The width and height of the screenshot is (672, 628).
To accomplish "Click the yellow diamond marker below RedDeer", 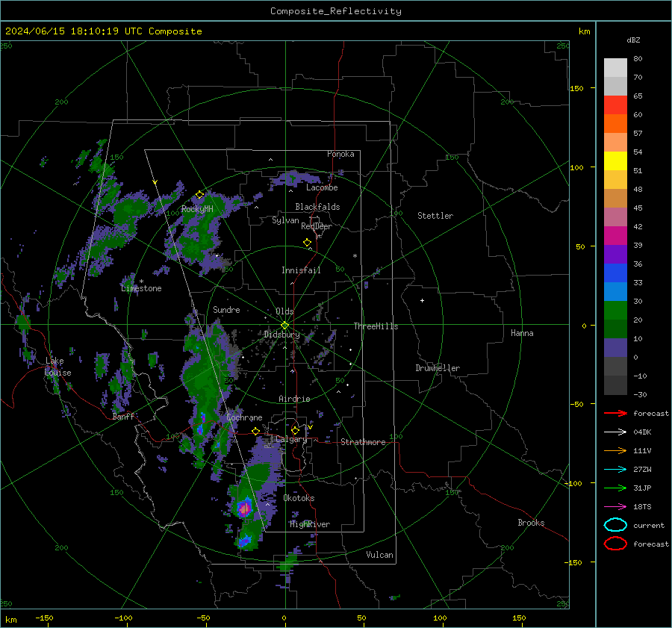I will pos(308,243).
